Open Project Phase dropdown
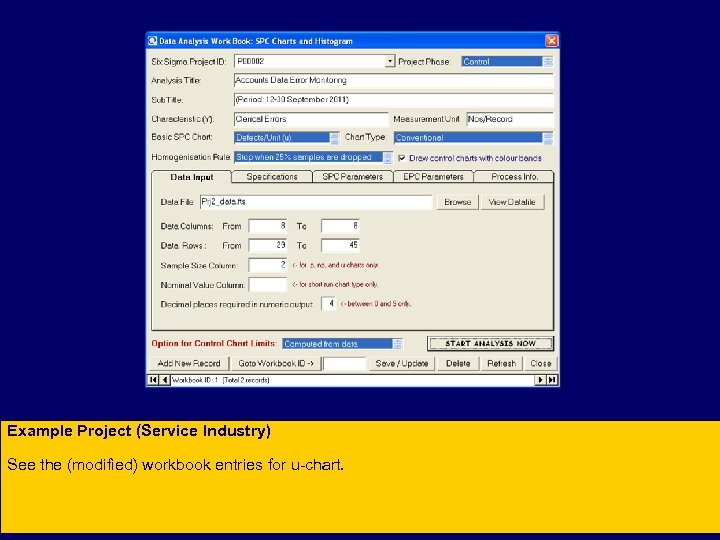Screen dimensions: 720x540 point(548,62)
